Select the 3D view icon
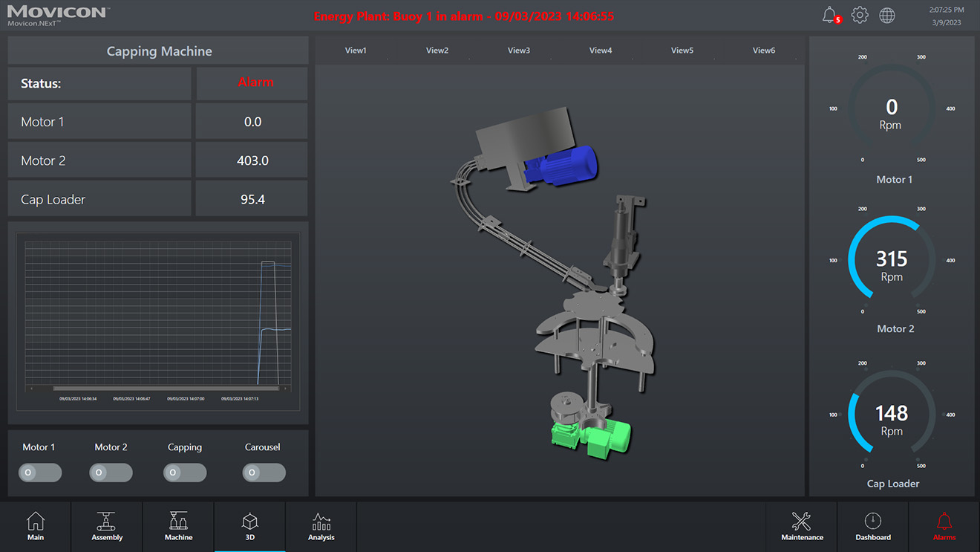The image size is (980, 552). (249, 526)
